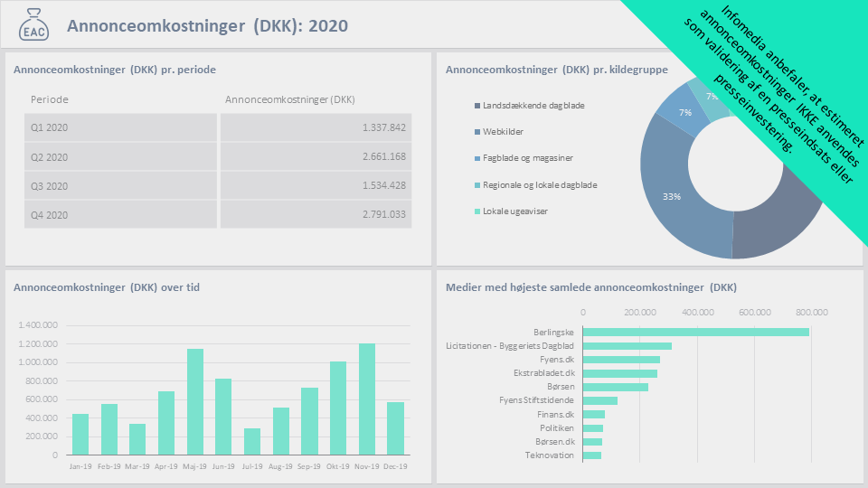The width and height of the screenshot is (868, 488).
Task: Click the Medier med højeste samlede annonceomkostninger heading
Action: tap(591, 287)
